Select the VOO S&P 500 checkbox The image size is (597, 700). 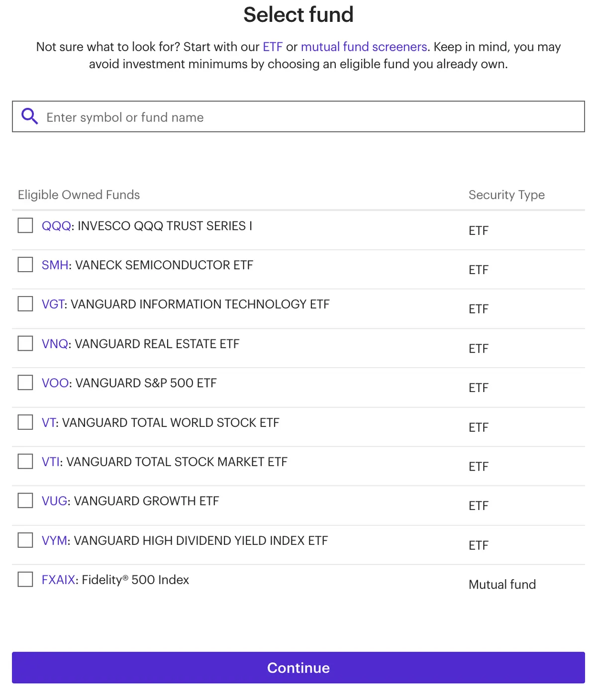coord(25,383)
